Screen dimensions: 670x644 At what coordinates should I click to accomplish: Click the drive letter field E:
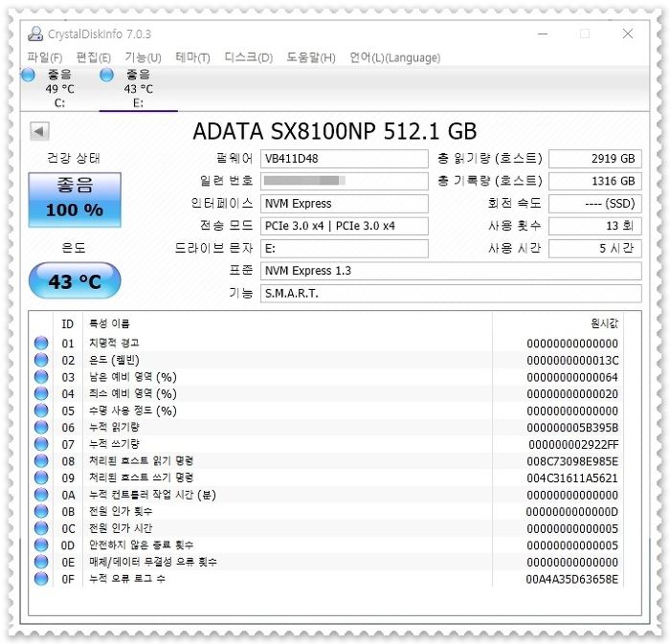pyautogui.click(x=345, y=249)
